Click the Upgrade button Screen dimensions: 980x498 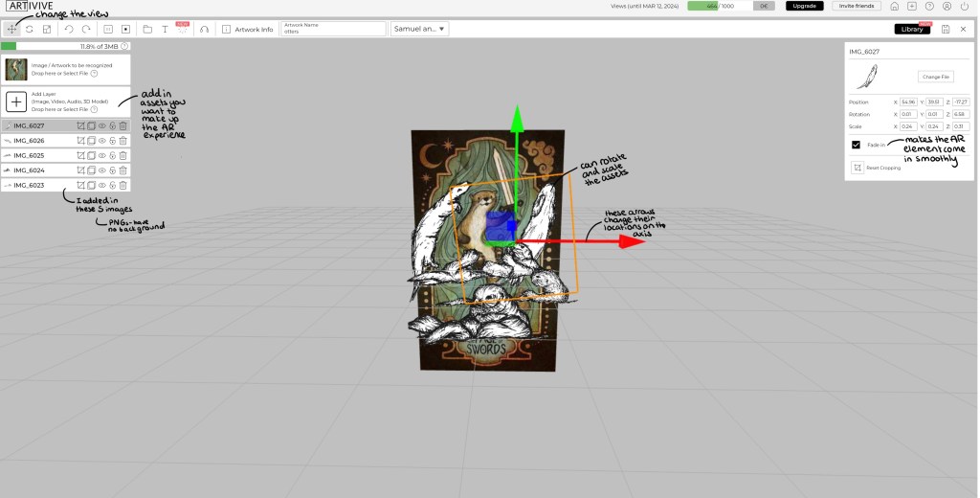804,6
